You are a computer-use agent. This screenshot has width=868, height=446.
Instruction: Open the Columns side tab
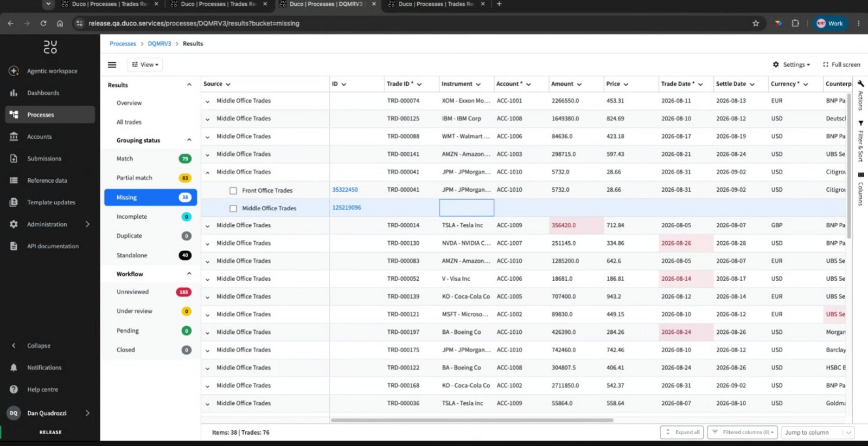pos(860,189)
